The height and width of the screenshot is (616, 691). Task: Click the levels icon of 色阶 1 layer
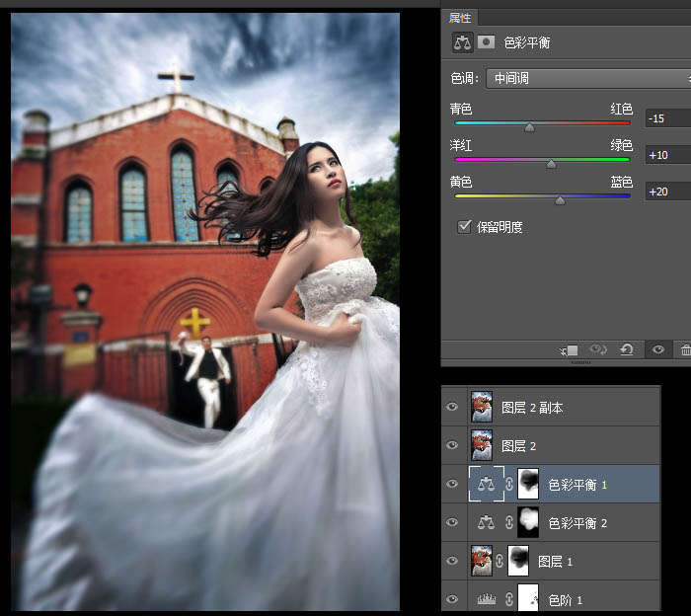[x=486, y=599]
